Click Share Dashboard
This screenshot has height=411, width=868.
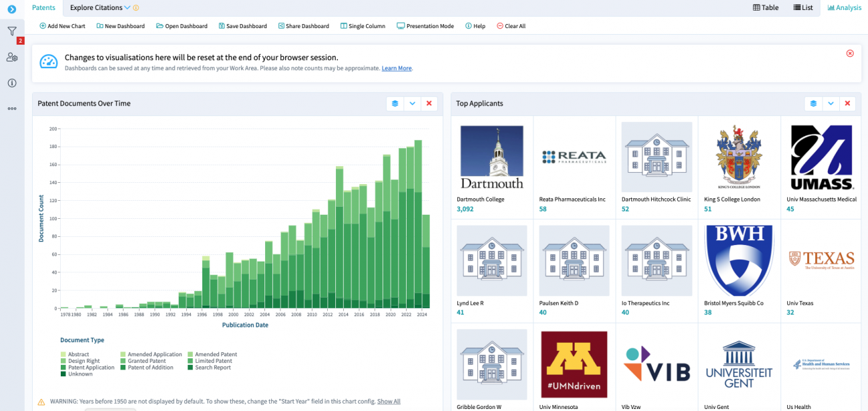tap(303, 26)
